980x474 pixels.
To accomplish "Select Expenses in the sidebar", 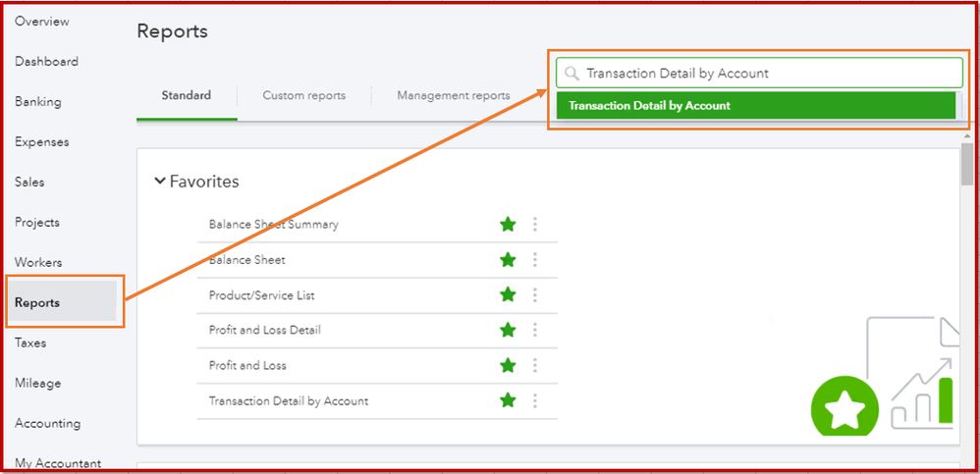I will coord(42,141).
